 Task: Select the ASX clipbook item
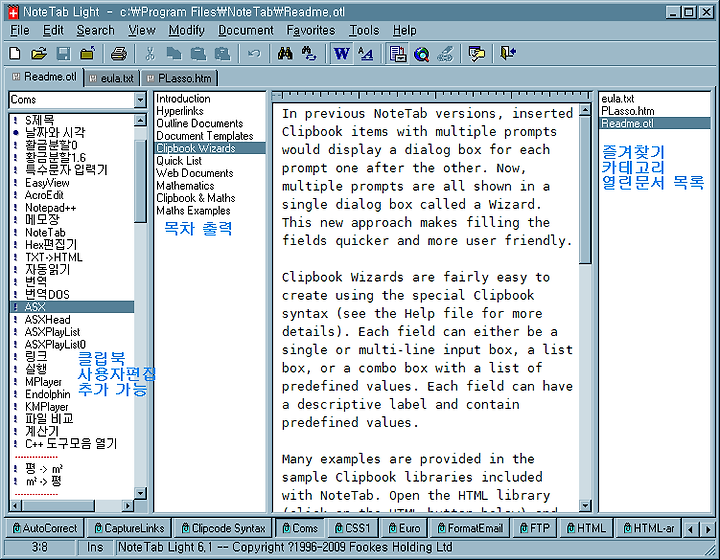(72, 307)
